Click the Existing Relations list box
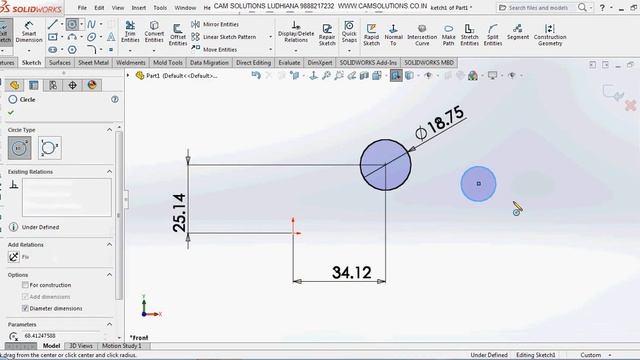This screenshot has width=640, height=360. point(67,198)
